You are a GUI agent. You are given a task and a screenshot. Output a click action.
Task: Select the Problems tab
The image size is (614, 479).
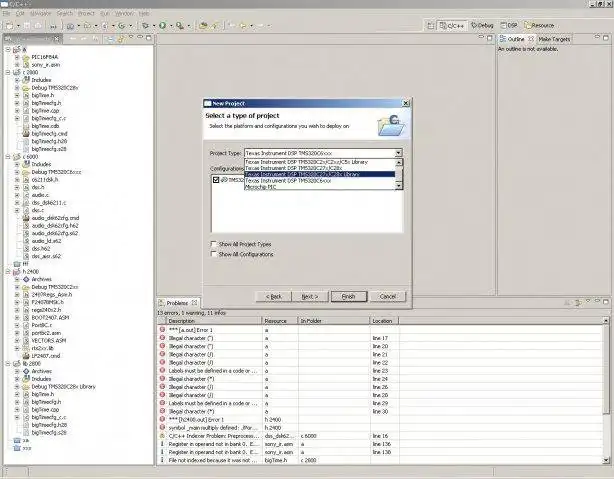click(178, 303)
